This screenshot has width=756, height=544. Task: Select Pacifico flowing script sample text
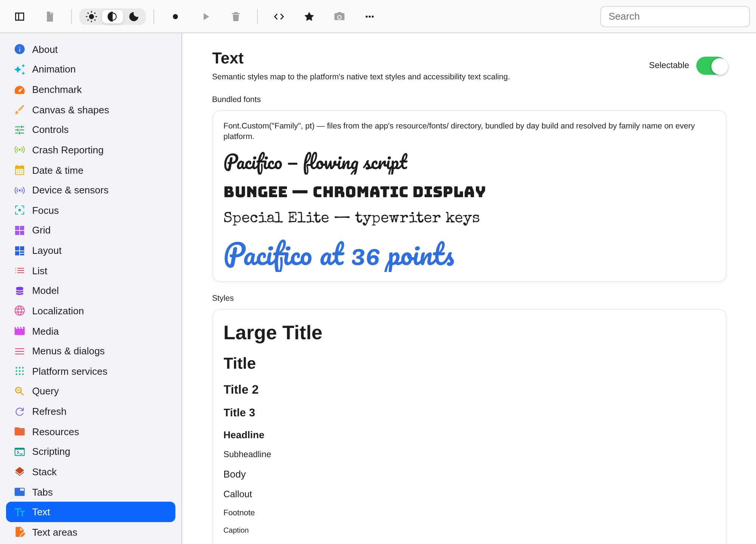point(316,163)
